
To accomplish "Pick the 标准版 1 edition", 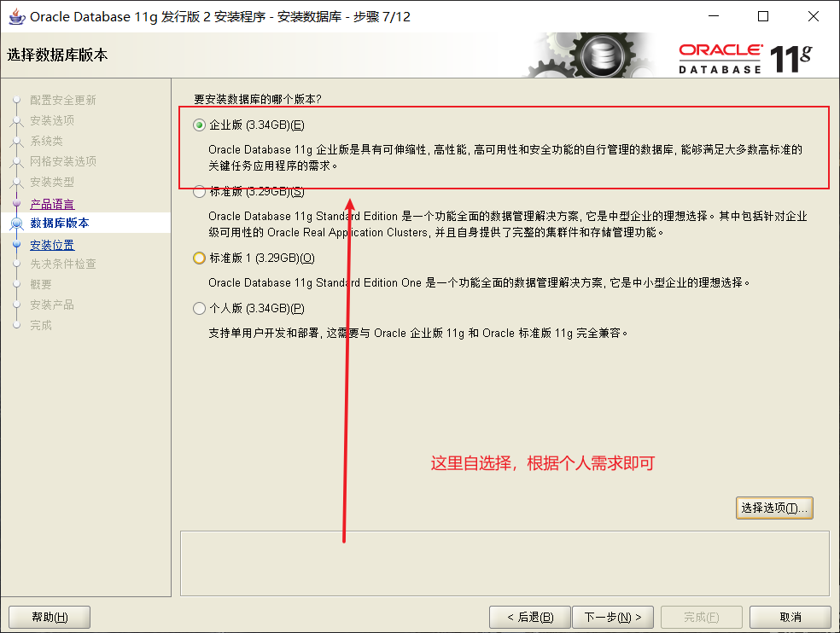I will click(198, 258).
